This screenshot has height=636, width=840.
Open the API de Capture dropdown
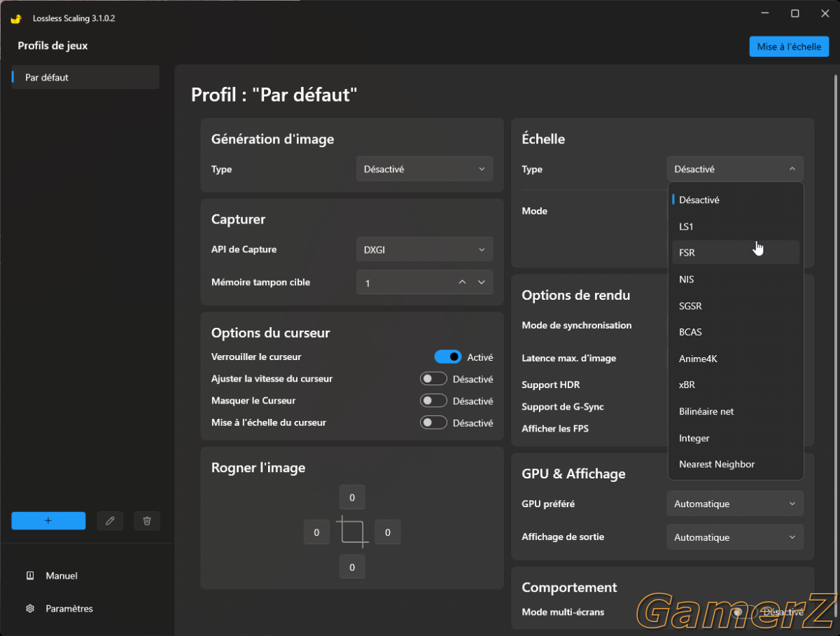(x=425, y=249)
